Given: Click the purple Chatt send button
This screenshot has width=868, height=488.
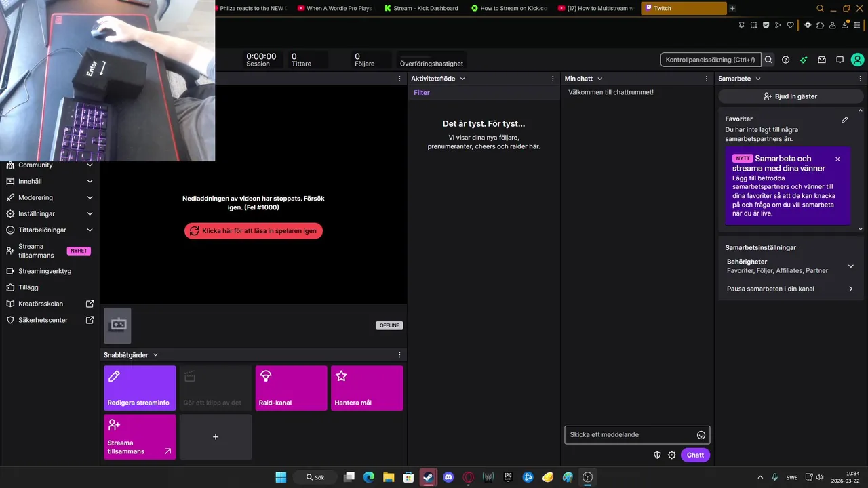Looking at the screenshot, I should [695, 455].
